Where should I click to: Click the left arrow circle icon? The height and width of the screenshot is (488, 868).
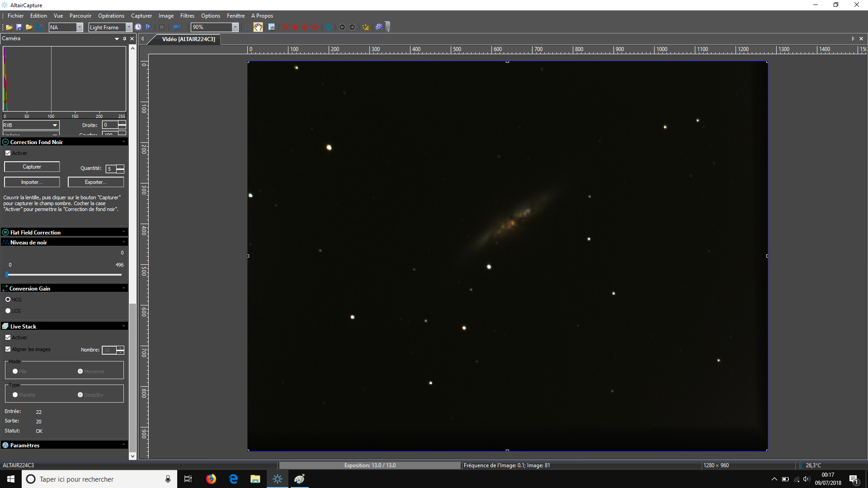(x=342, y=27)
